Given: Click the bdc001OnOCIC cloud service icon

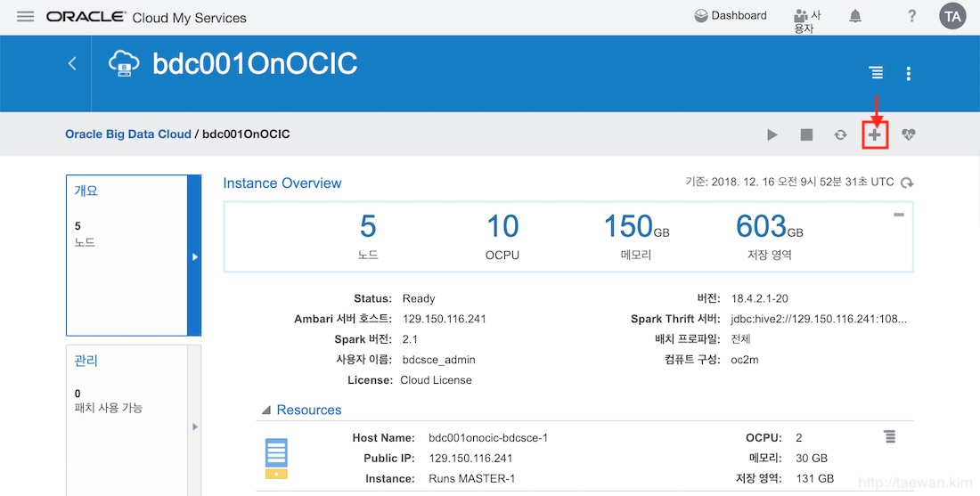Looking at the screenshot, I should (x=124, y=64).
